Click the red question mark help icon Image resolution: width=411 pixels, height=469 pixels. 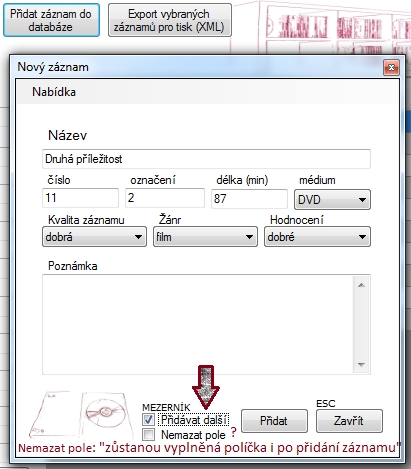click(234, 433)
